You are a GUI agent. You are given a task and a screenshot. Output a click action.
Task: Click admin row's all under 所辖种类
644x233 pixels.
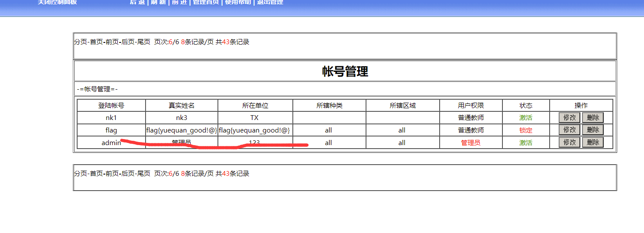[x=329, y=142]
